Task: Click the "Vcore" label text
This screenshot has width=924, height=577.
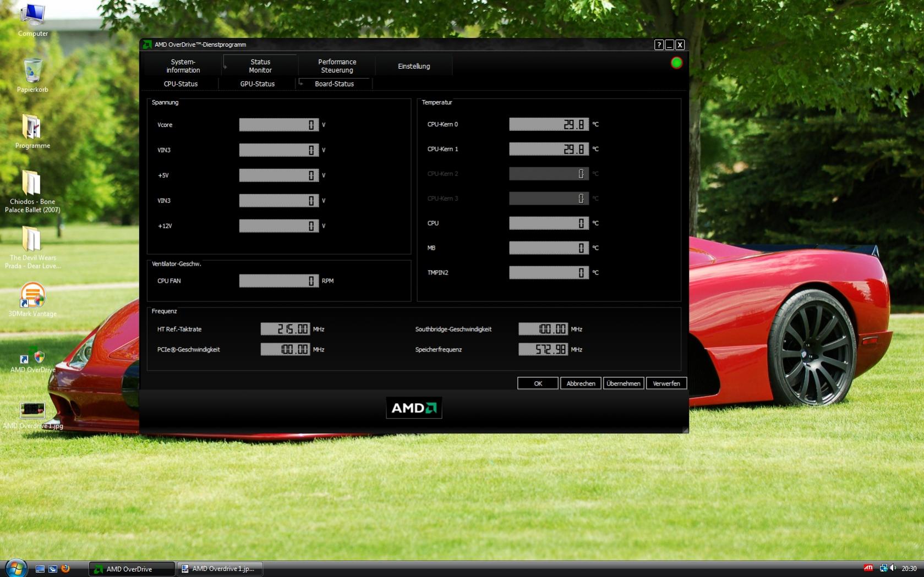Action: (x=165, y=125)
